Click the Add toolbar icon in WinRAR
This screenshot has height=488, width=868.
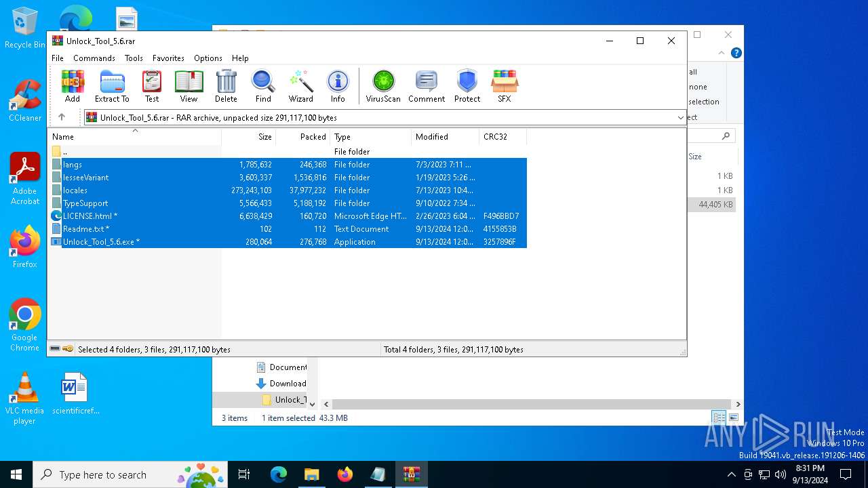click(x=73, y=86)
